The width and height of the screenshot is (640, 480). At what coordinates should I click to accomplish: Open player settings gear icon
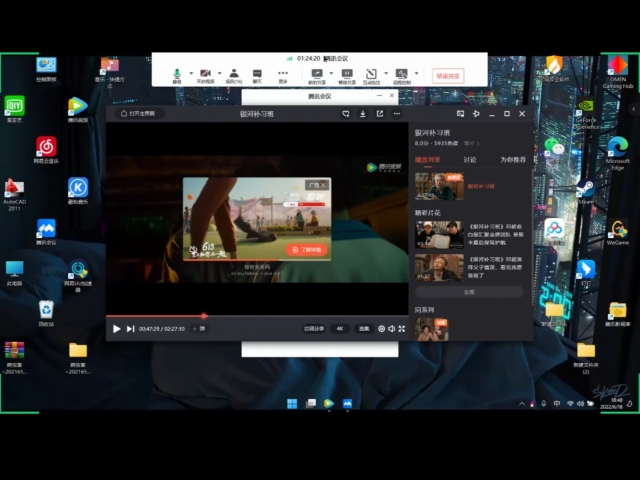(381, 328)
